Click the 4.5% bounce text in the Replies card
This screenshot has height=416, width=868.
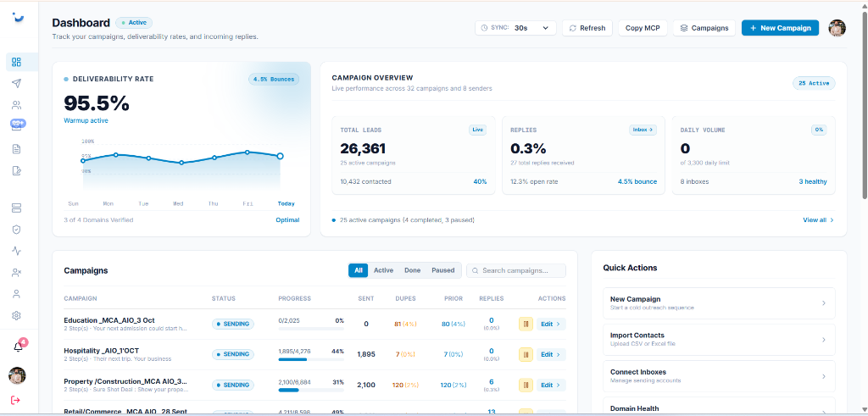[x=637, y=181]
